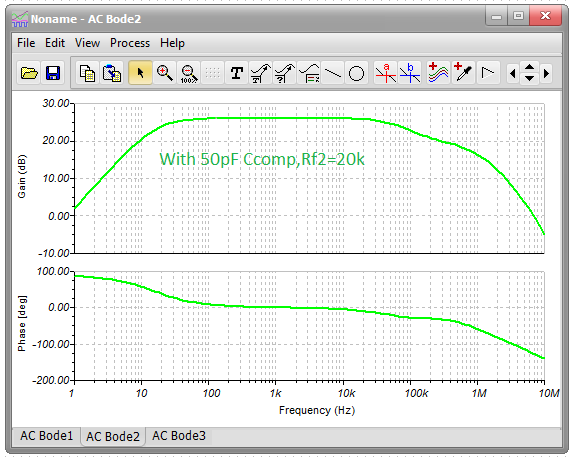Select the circle drawing tool

click(x=356, y=73)
